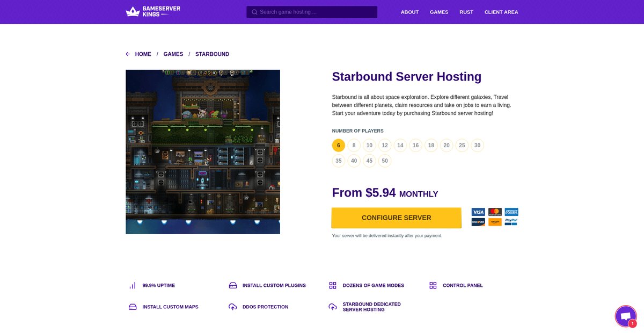Select 40 players option

click(x=354, y=161)
